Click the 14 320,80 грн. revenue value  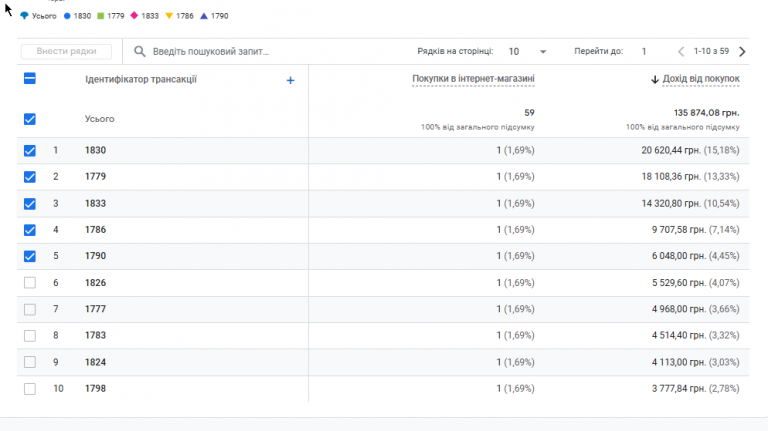click(671, 204)
